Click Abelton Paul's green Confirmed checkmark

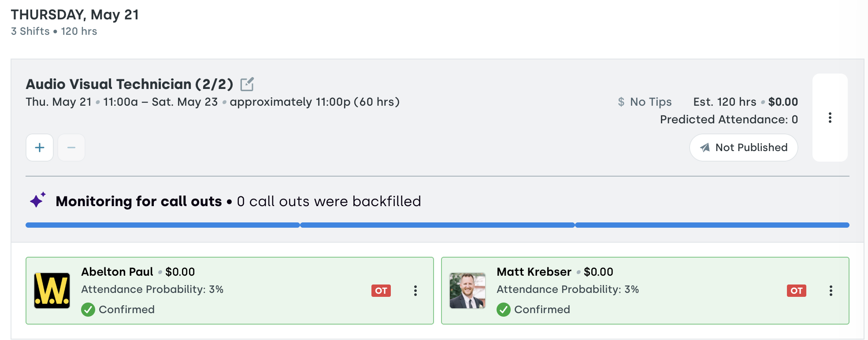tap(88, 310)
